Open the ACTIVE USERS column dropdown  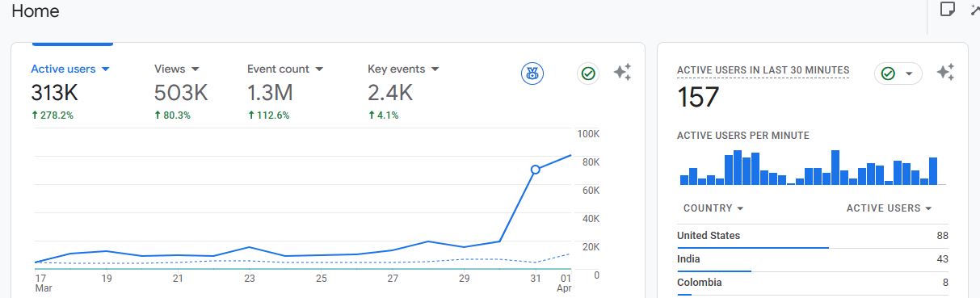[889, 208]
